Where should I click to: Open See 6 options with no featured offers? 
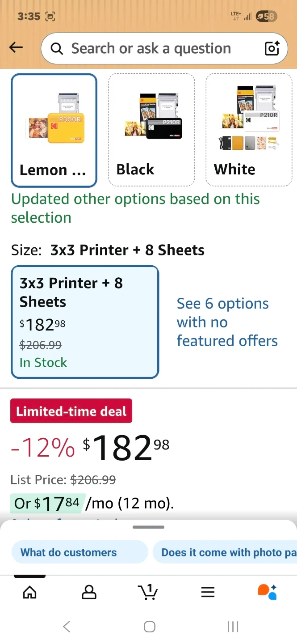pyautogui.click(x=227, y=322)
